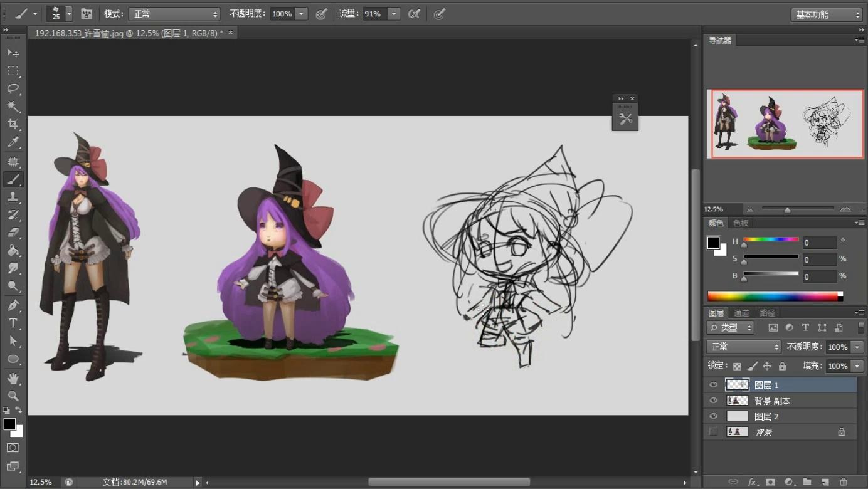Image resolution: width=868 pixels, height=489 pixels.
Task: Hide the 图层 1 layer
Action: (x=713, y=385)
